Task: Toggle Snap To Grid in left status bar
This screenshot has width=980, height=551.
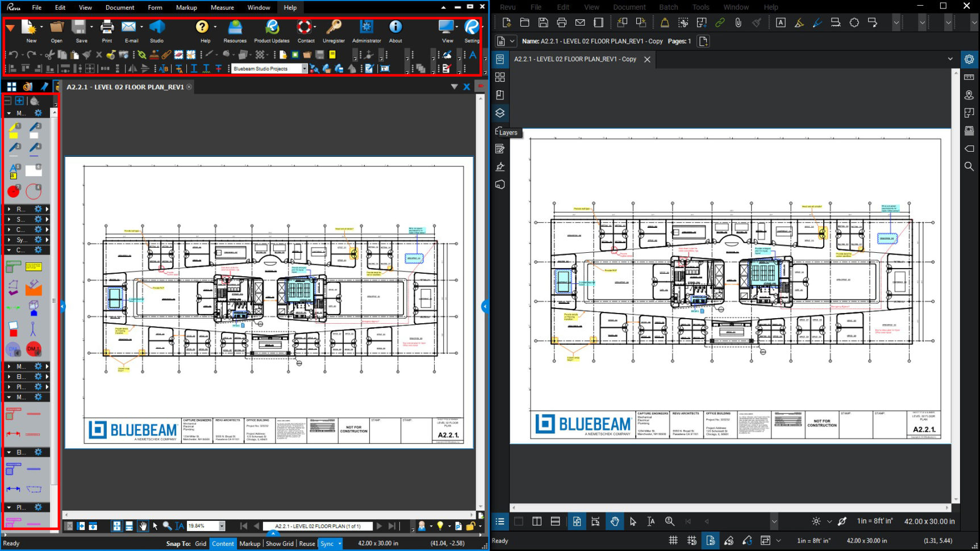Action: [201, 544]
